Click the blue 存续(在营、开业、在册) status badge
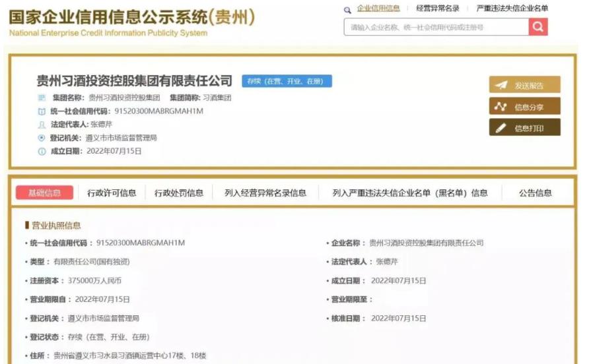This screenshot has height=364, width=589. tap(287, 81)
